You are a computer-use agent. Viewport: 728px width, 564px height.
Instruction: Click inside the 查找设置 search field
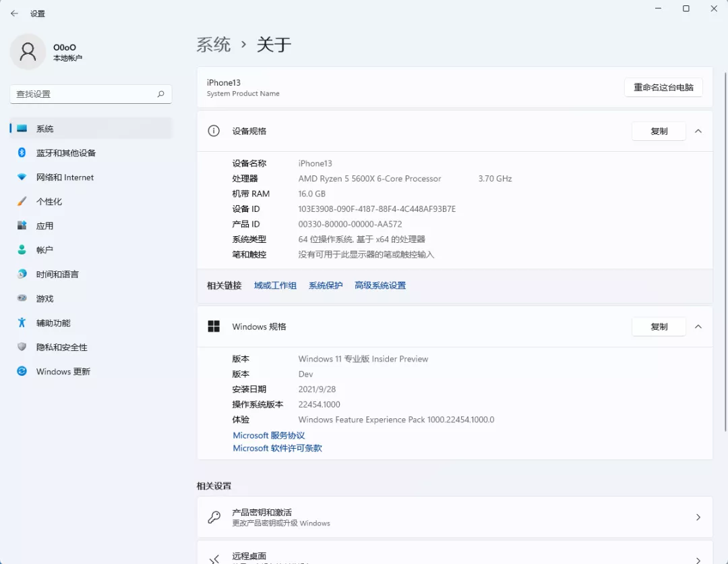point(81,94)
